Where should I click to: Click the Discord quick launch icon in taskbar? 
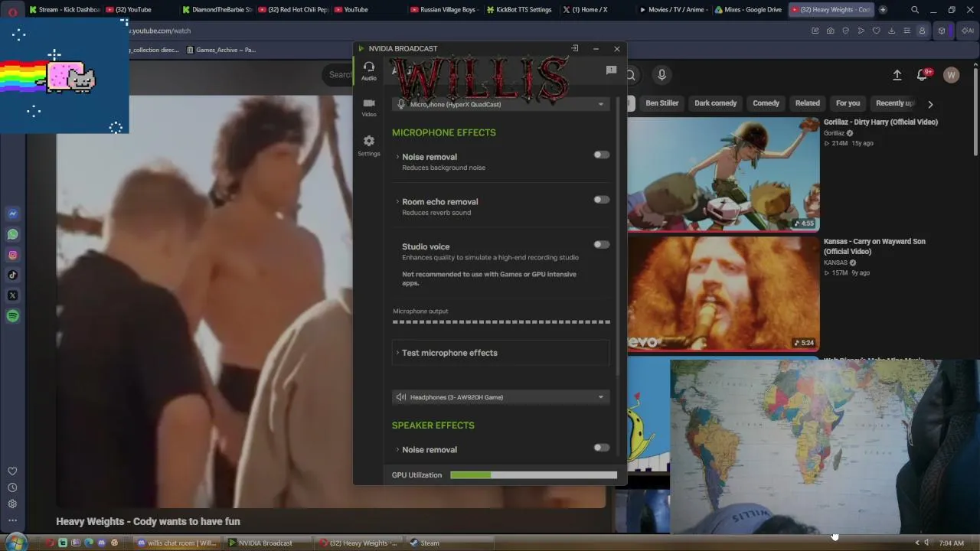102,543
